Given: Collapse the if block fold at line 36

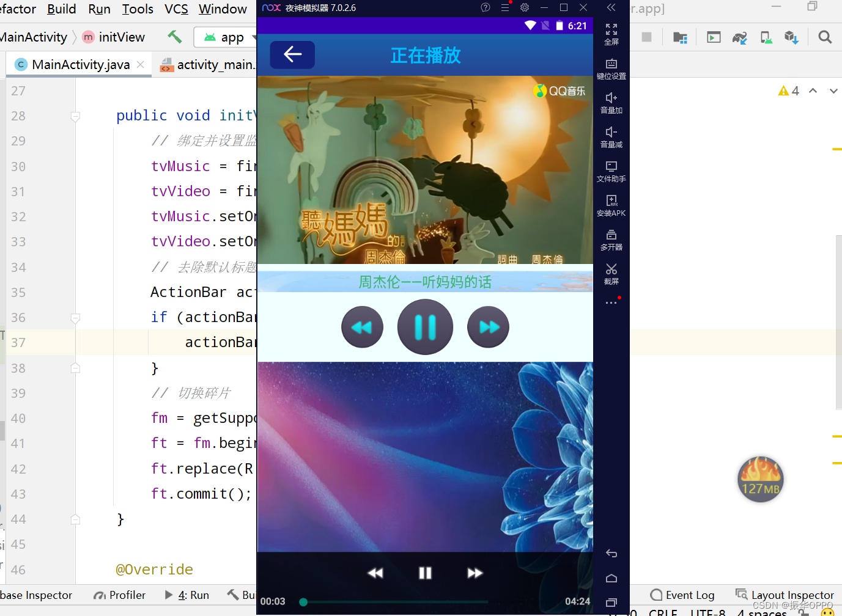Looking at the screenshot, I should (x=75, y=318).
